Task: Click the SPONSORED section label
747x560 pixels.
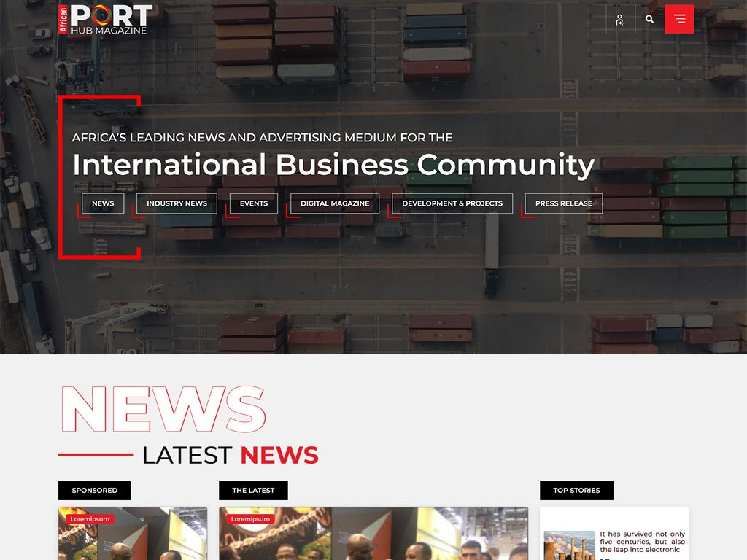Action: [x=94, y=490]
